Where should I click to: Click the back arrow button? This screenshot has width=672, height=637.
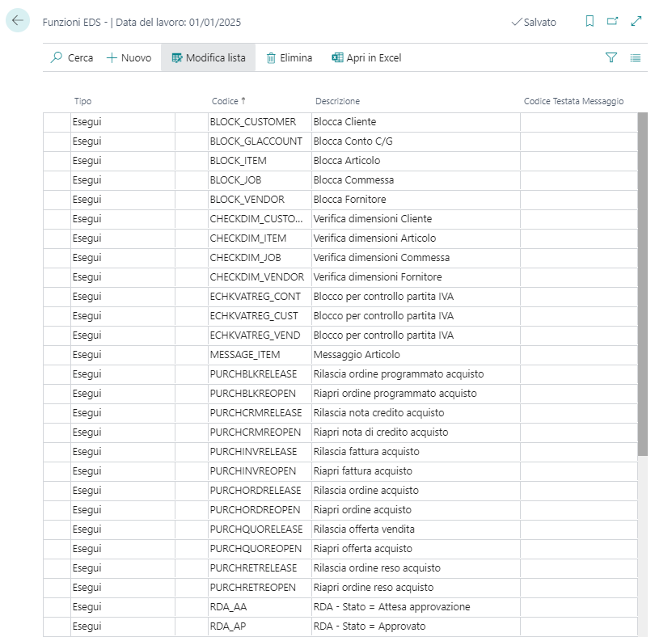pos(18,21)
